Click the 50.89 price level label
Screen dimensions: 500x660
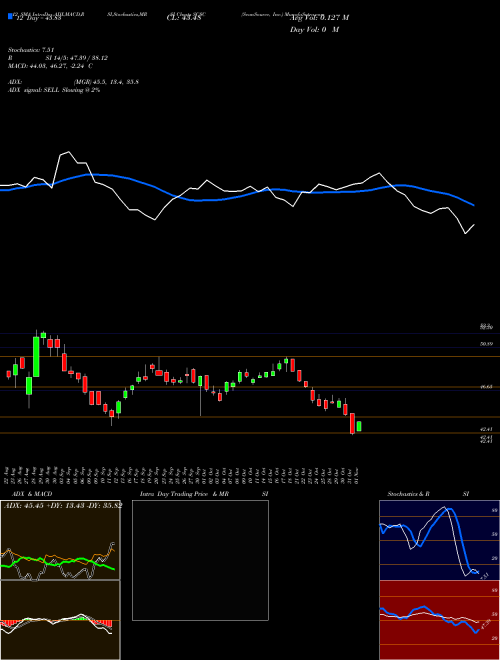[x=487, y=344]
